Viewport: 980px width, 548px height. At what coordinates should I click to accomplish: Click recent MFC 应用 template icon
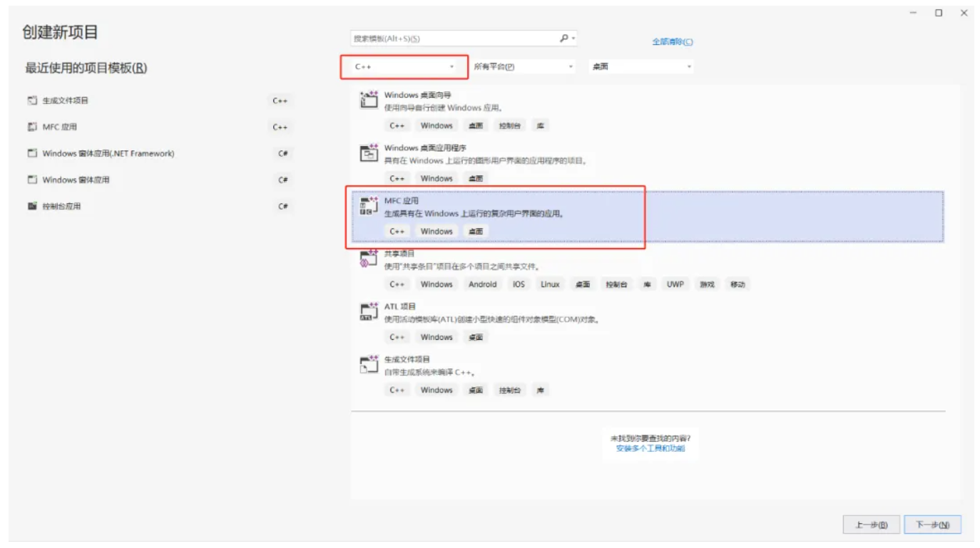coord(32,127)
